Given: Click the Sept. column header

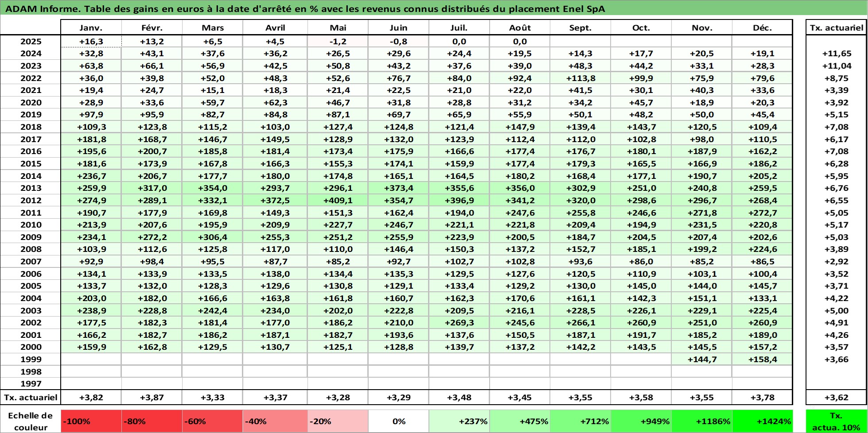Looking at the screenshot, I should pos(580,27).
